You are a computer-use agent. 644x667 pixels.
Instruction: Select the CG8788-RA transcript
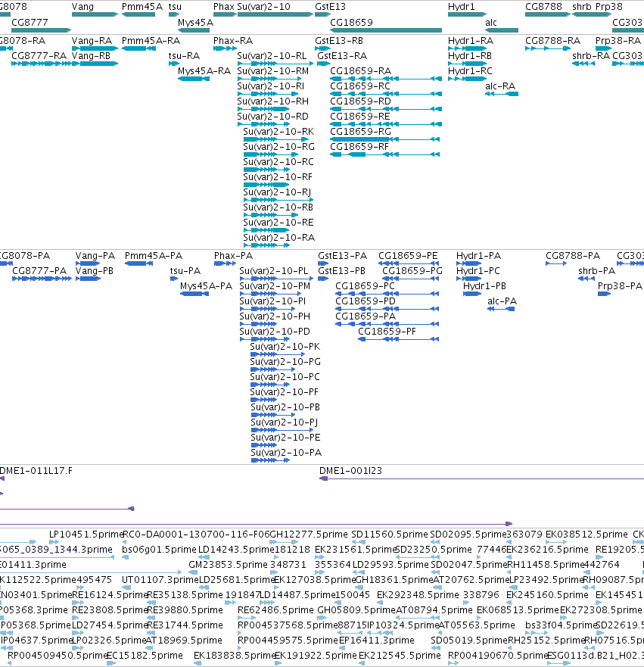(x=547, y=48)
